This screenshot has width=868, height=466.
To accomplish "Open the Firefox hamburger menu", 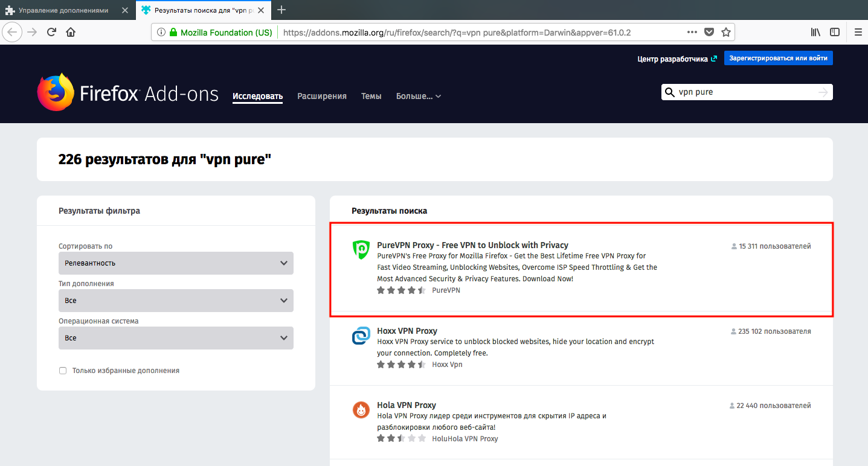I will tap(858, 33).
